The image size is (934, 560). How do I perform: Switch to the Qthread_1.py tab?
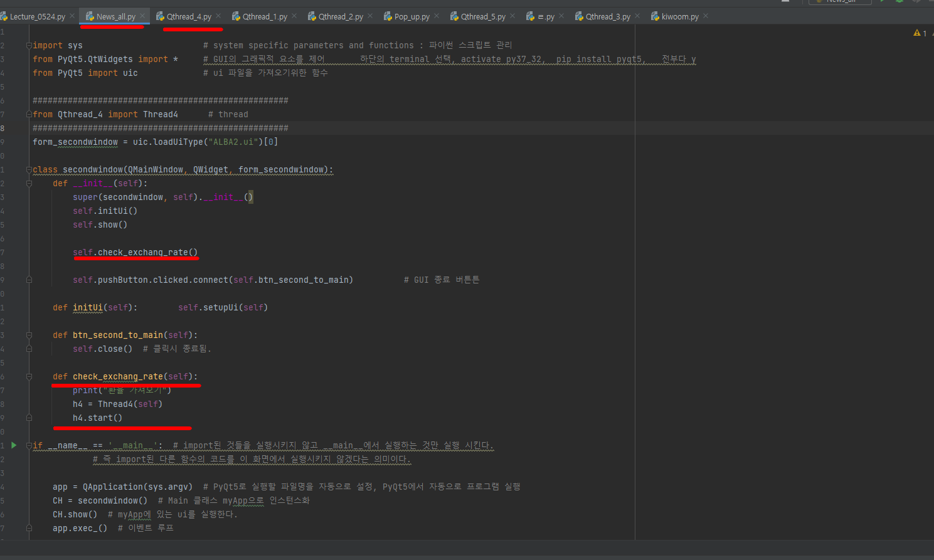[x=265, y=16]
